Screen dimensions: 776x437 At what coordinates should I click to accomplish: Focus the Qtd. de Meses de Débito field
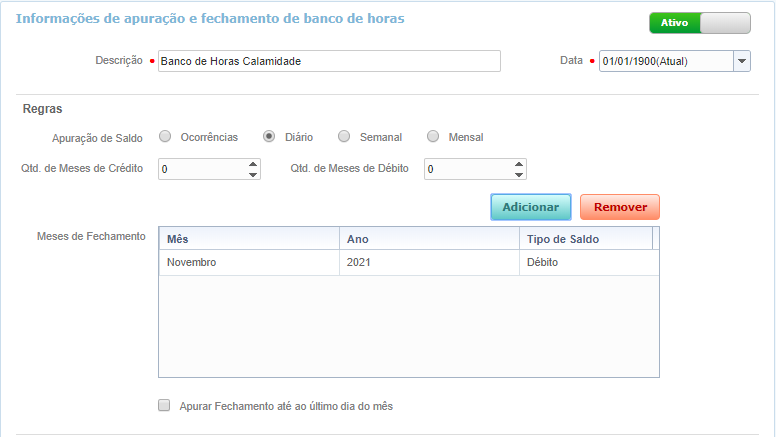(466, 170)
